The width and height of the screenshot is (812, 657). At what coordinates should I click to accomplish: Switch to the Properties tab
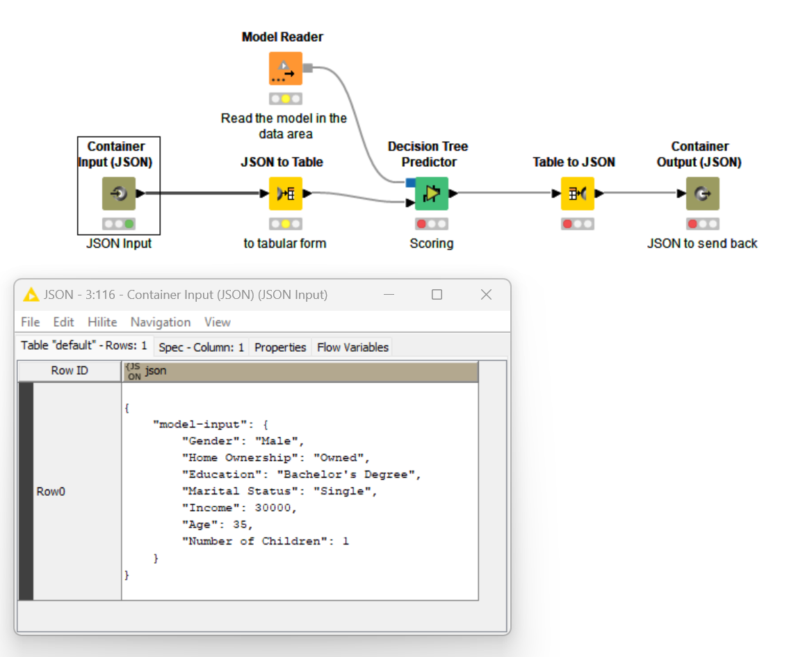[280, 347]
